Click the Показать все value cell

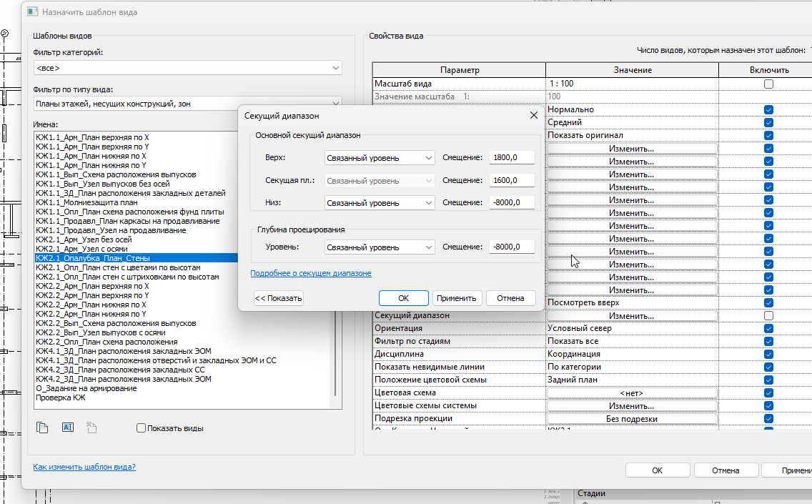632,341
